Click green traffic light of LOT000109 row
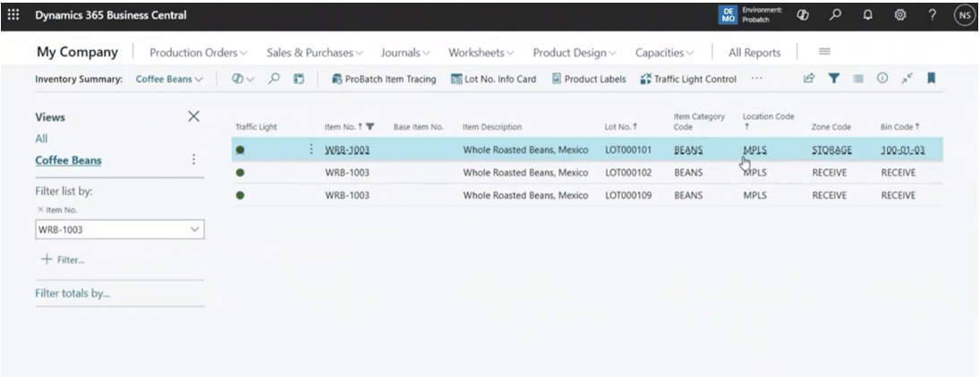The width and height of the screenshot is (980, 377). pyautogui.click(x=240, y=195)
